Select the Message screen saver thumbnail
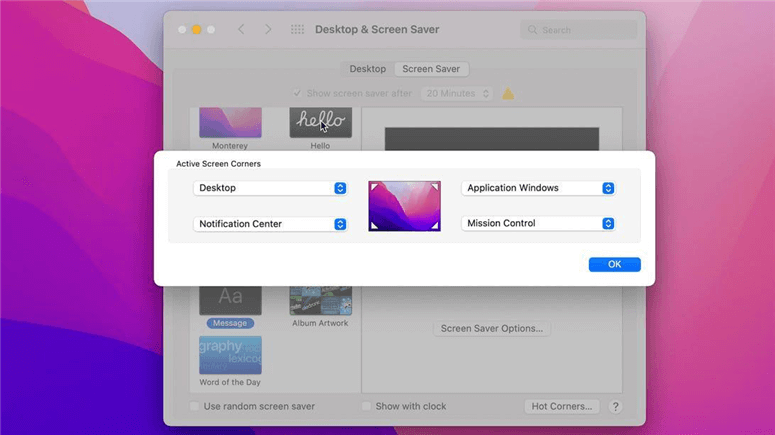This screenshot has height=435, width=775. pyautogui.click(x=230, y=300)
